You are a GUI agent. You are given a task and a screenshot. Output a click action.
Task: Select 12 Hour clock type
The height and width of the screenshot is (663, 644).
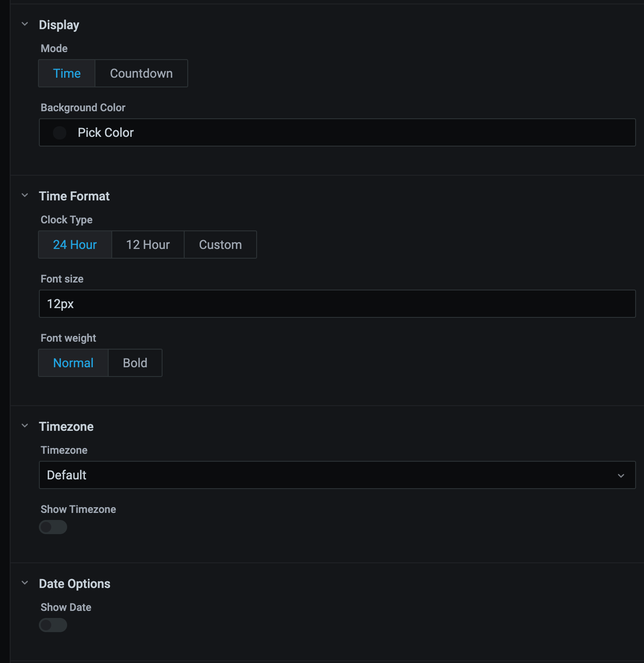tap(148, 245)
